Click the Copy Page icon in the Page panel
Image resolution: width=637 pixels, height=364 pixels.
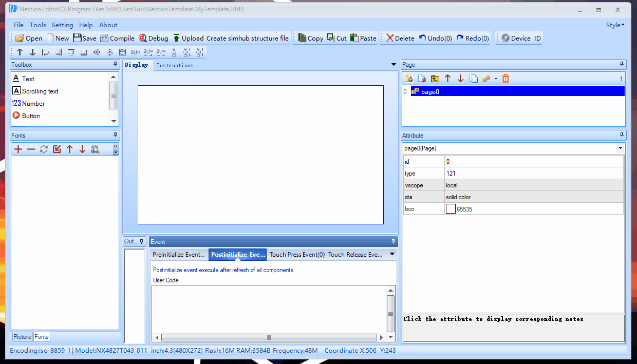click(x=473, y=78)
